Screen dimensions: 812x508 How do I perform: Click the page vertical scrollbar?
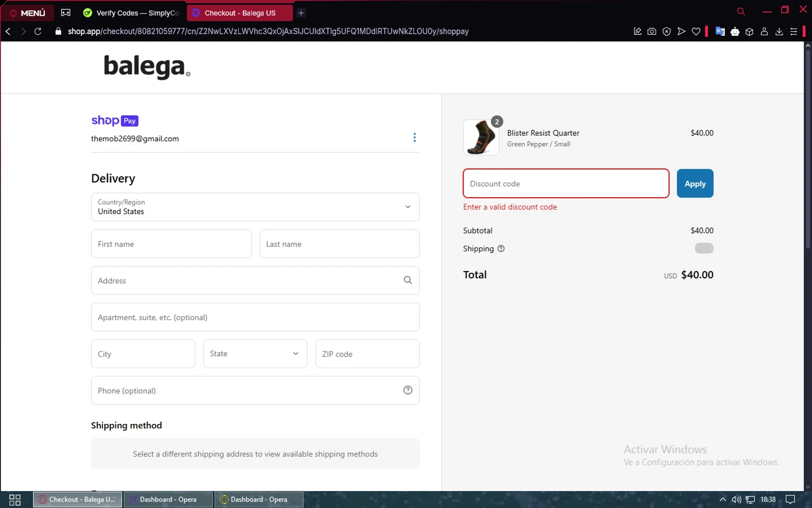pyautogui.click(x=808, y=149)
